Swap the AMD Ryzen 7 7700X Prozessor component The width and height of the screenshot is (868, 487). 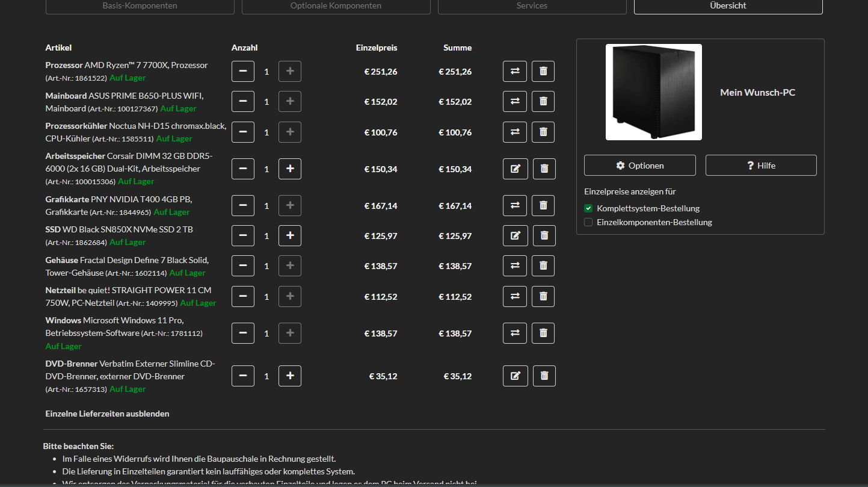click(x=515, y=71)
